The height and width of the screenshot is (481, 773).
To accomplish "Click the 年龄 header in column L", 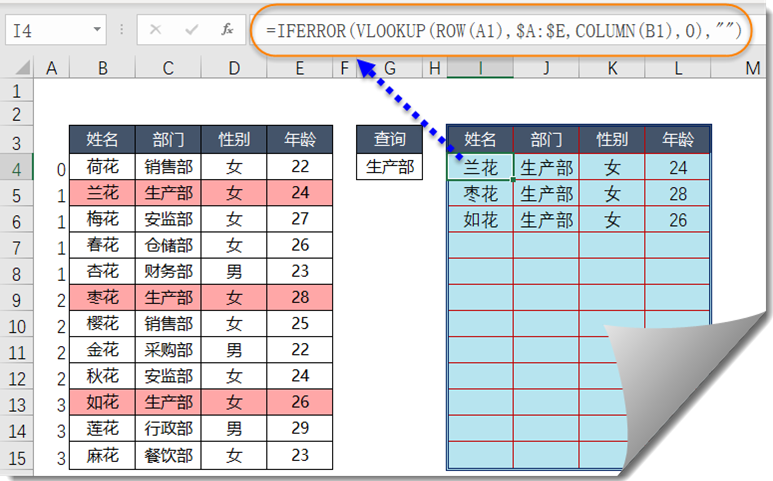I will click(677, 139).
